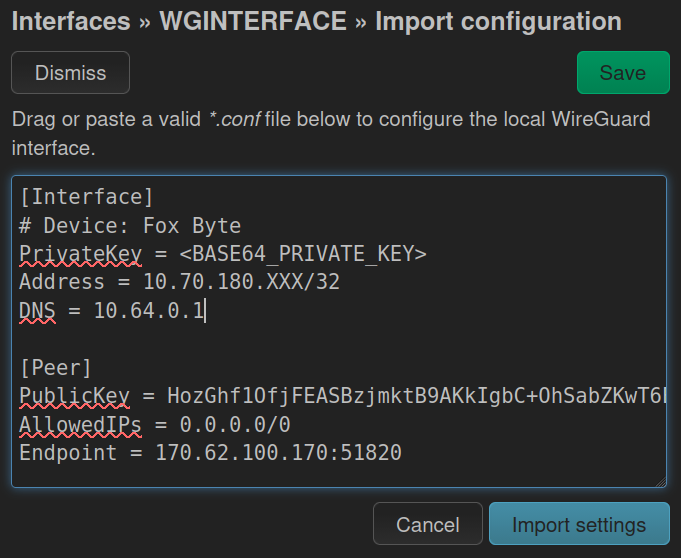This screenshot has height=558, width=681.
Task: Click the misspelled PrivateKey word
Action: click(x=80, y=254)
